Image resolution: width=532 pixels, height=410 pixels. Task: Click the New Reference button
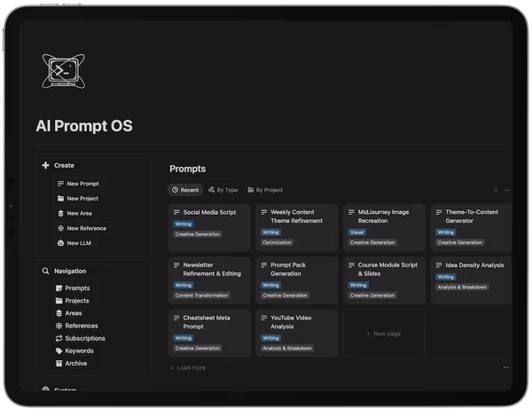click(x=82, y=228)
